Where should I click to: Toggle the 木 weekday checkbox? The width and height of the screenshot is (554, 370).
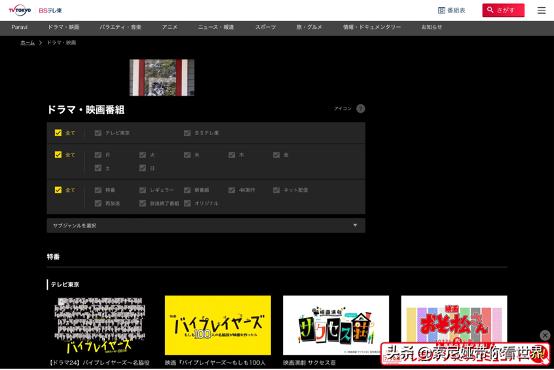pos(232,155)
